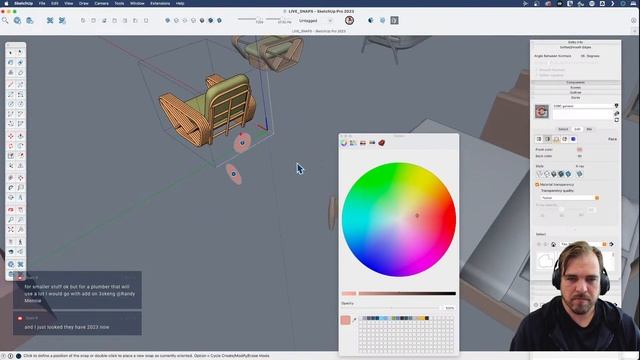Open the Camera menu
Screen dimensions: 640x360
click(x=101, y=3)
